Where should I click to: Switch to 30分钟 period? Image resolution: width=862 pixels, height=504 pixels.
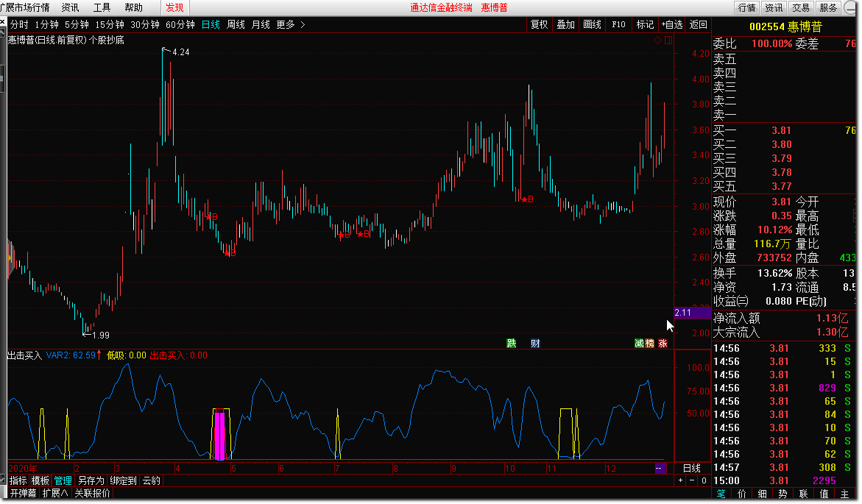pyautogui.click(x=144, y=25)
